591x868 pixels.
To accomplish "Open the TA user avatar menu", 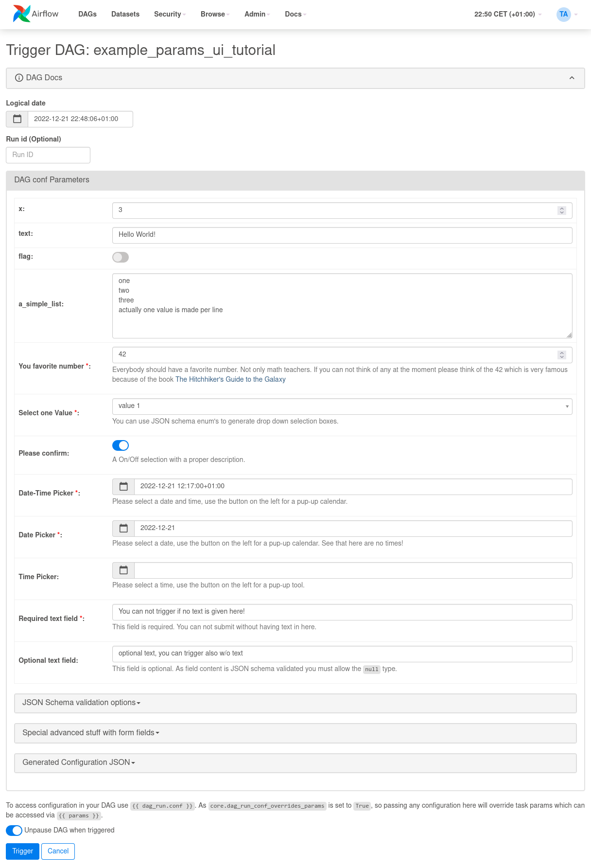I will point(564,14).
